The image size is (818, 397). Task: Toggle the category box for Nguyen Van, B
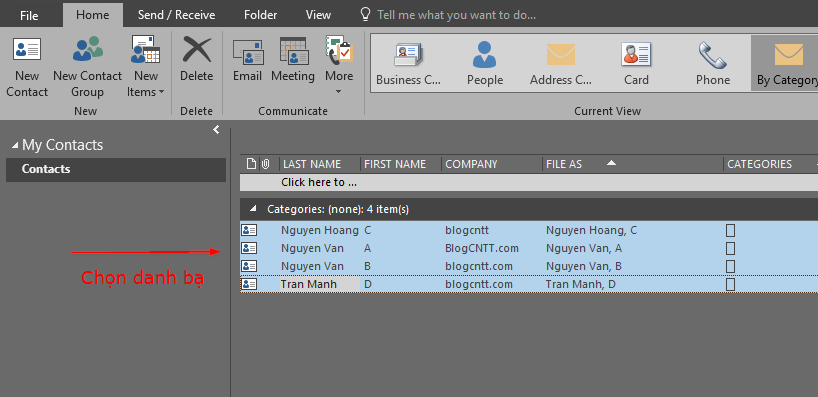coord(730,266)
